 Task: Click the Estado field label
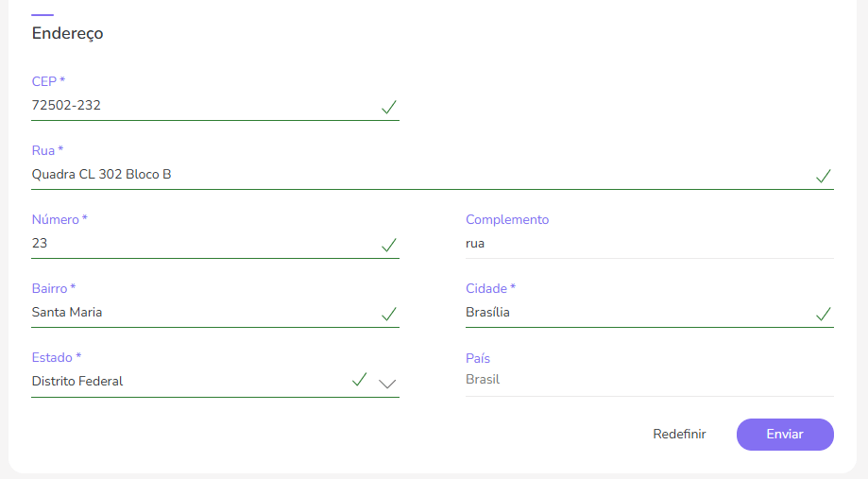[x=56, y=358]
